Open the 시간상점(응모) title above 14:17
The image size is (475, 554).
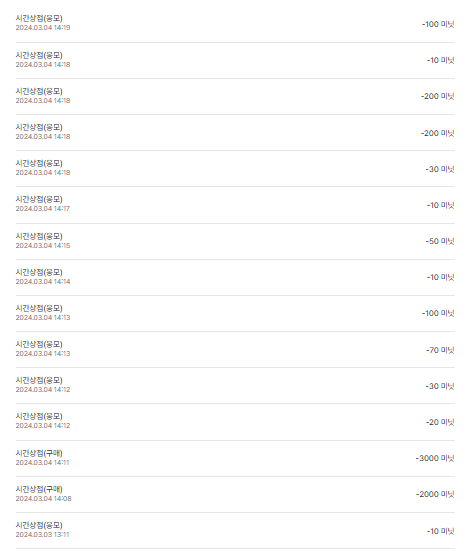[39, 199]
